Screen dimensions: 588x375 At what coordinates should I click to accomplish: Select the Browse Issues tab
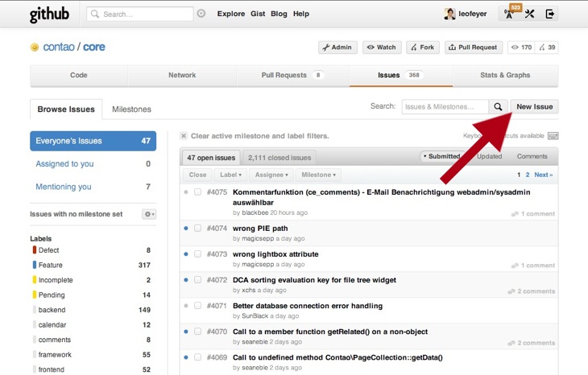(66, 109)
